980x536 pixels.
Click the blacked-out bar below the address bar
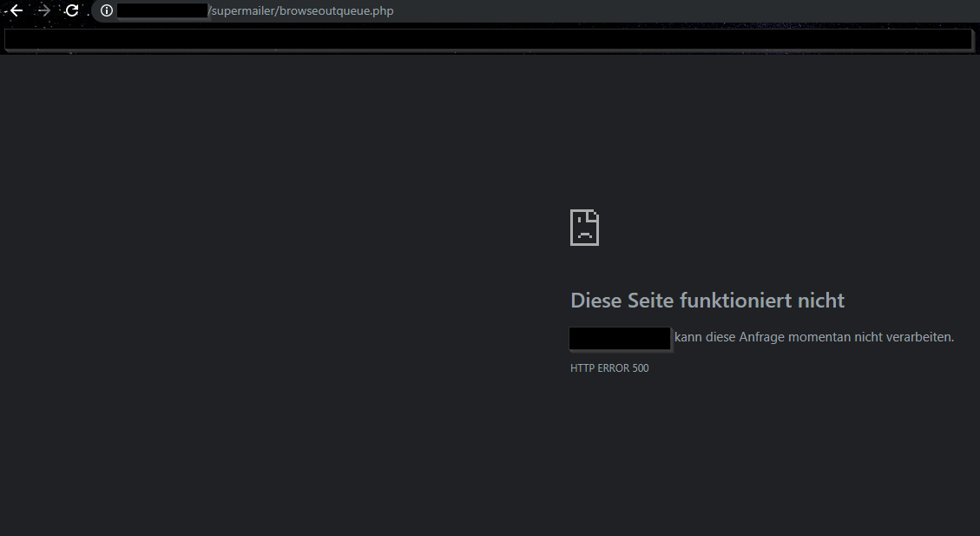pos(488,39)
